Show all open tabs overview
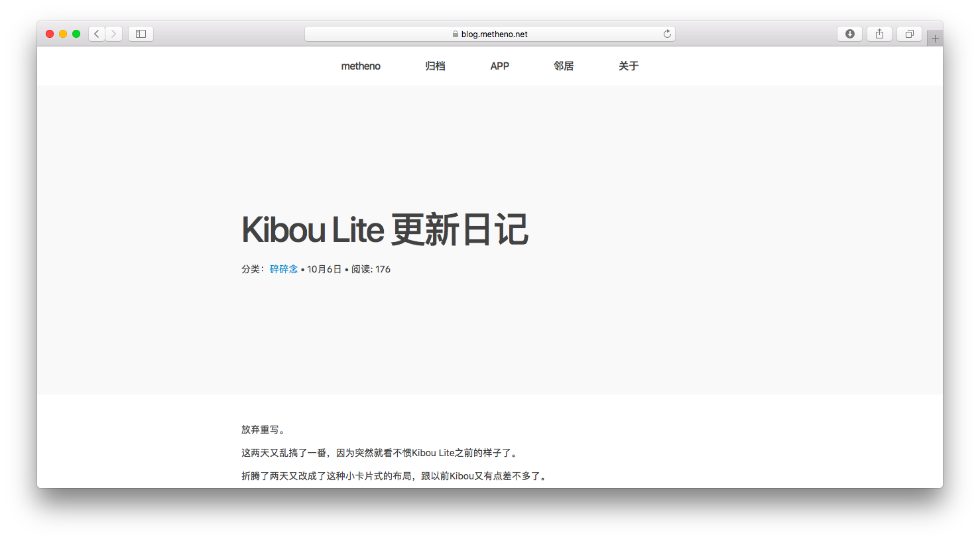980x541 pixels. pyautogui.click(x=909, y=33)
